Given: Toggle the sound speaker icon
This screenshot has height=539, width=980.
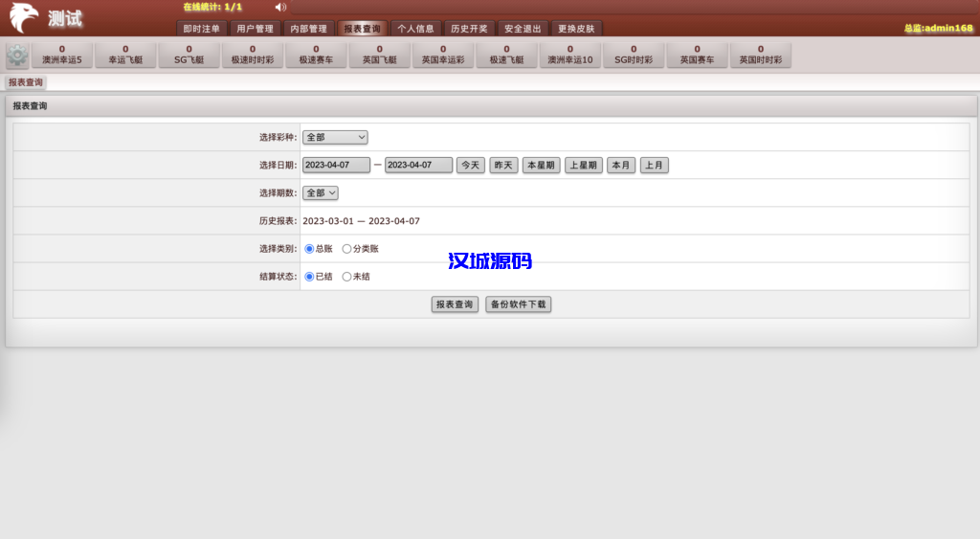Looking at the screenshot, I should pos(280,8).
